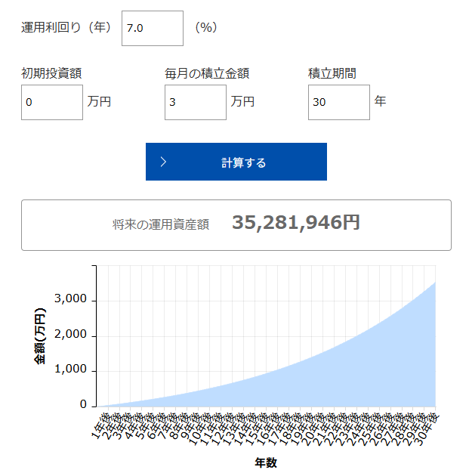Click the 3,000 tick on the vertical axis
Screen dimensions: 469x476
point(74,299)
